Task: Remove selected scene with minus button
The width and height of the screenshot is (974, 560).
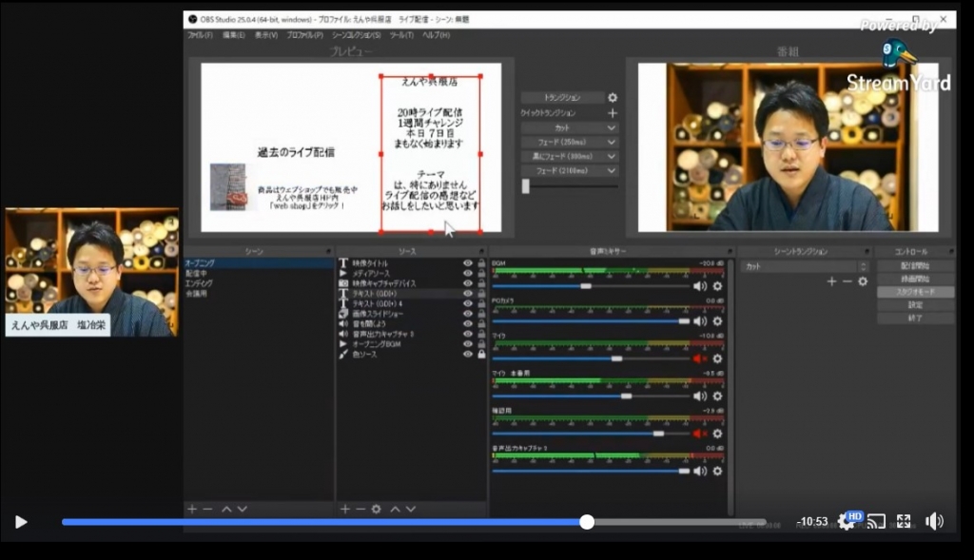Action: [207, 509]
